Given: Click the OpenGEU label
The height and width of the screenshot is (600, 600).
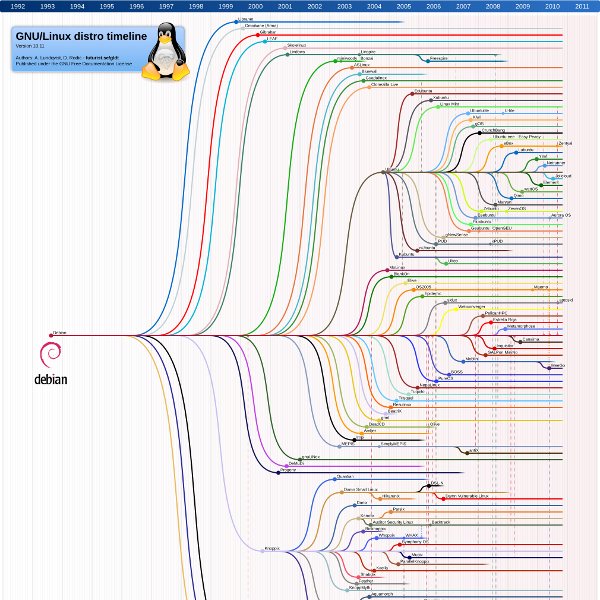Looking at the screenshot, I should tap(502, 228).
